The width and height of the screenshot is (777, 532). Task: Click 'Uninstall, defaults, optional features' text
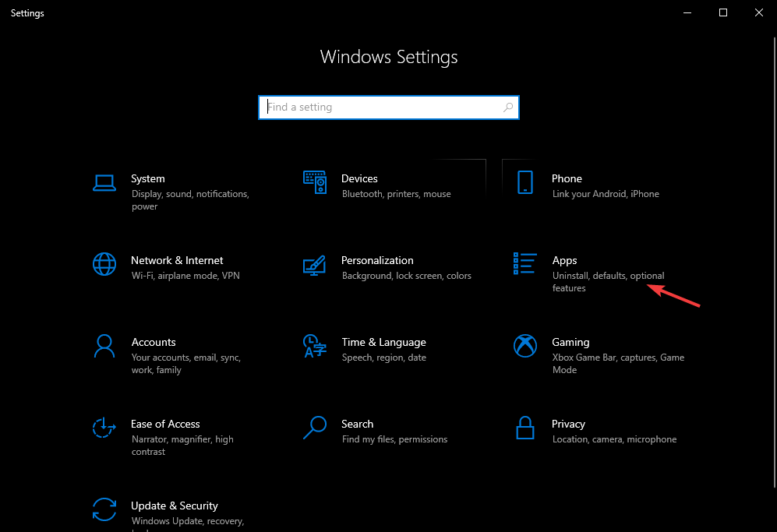608,282
